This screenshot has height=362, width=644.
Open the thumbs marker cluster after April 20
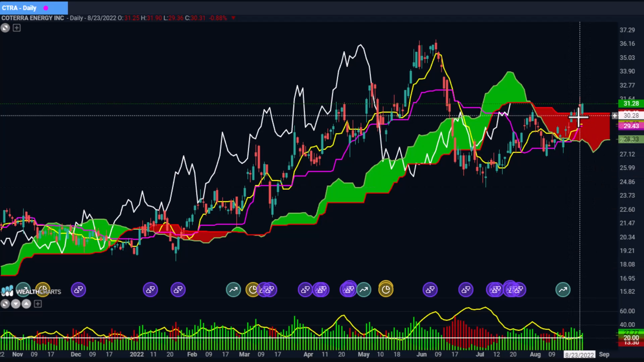pos(348,290)
